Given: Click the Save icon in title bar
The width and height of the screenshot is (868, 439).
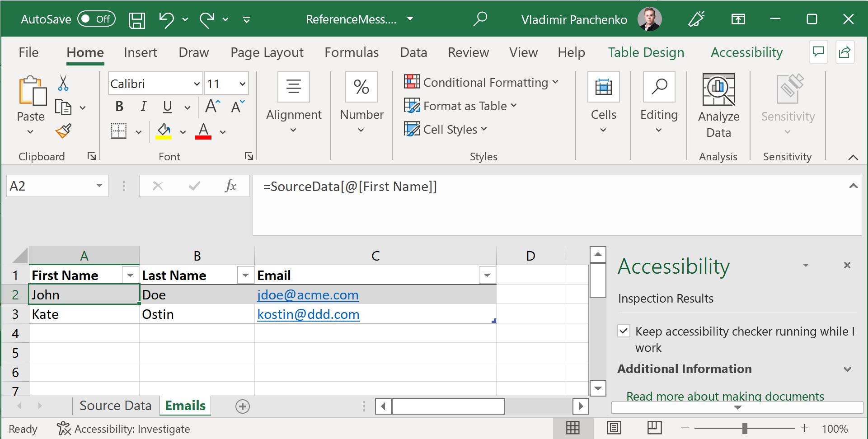Looking at the screenshot, I should [x=136, y=20].
